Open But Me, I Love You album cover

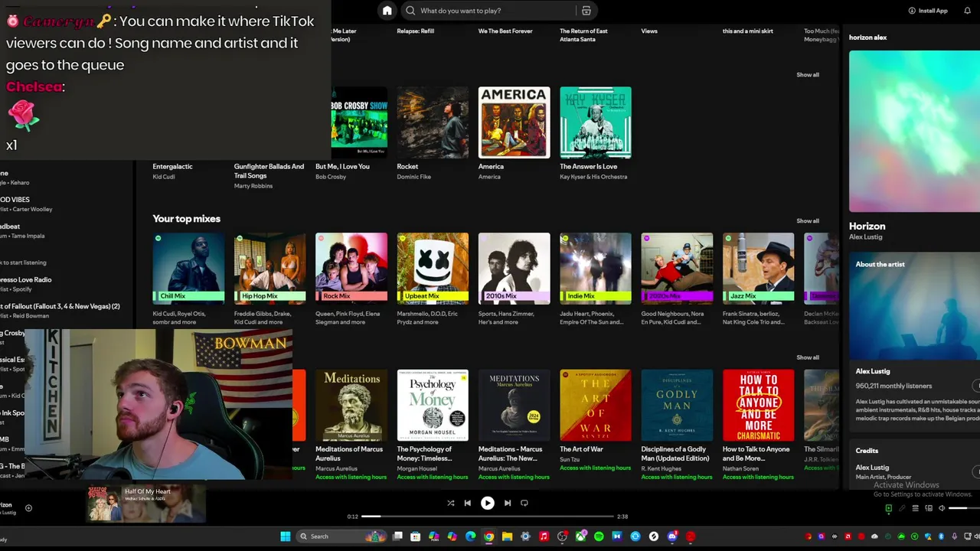pos(359,122)
